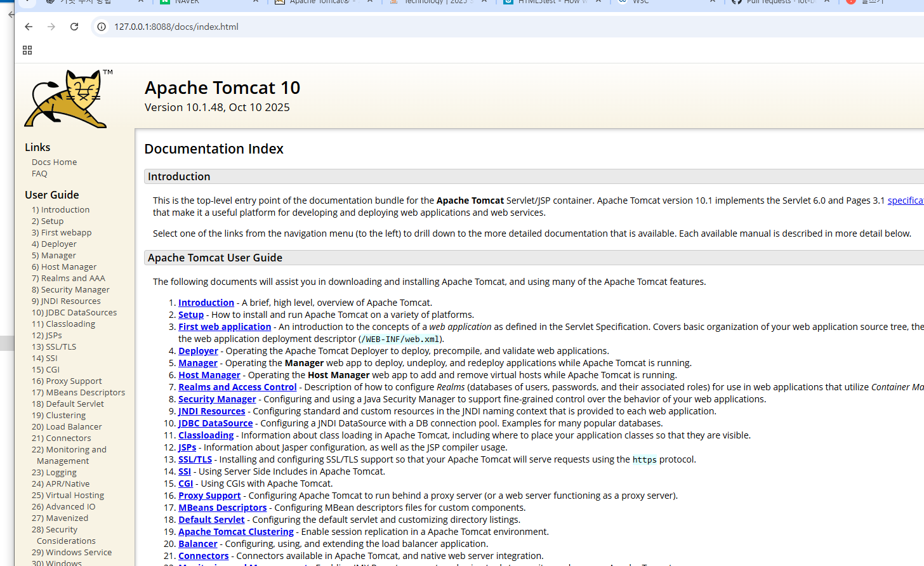The height and width of the screenshot is (566, 924).
Task: Select sidebar item 25) Virtual Hosting
Action: click(x=68, y=496)
